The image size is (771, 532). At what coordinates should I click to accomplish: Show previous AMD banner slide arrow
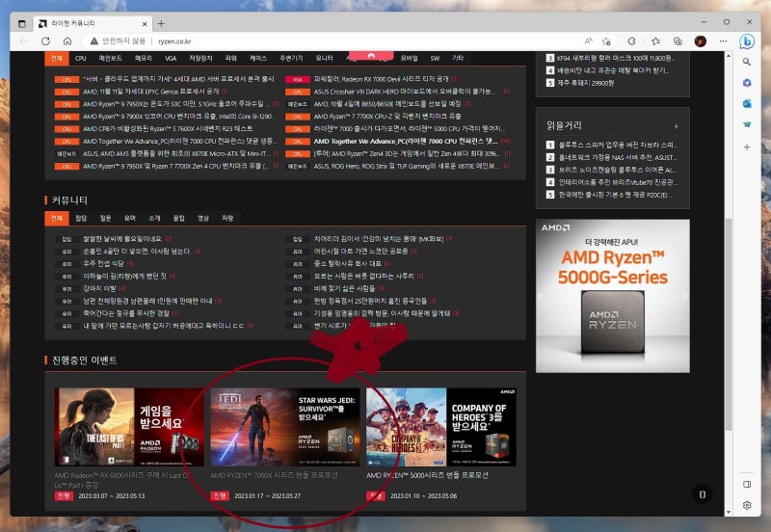[541, 296]
